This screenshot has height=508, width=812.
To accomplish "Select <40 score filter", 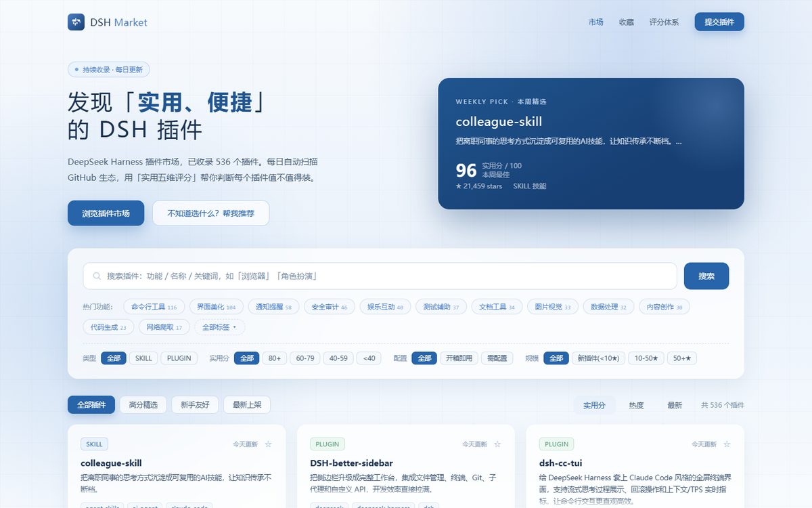I will tap(369, 358).
